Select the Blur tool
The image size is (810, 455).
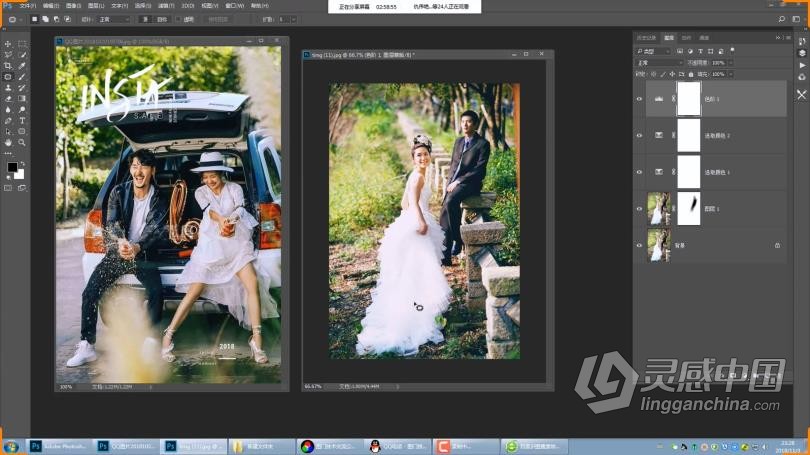8,109
